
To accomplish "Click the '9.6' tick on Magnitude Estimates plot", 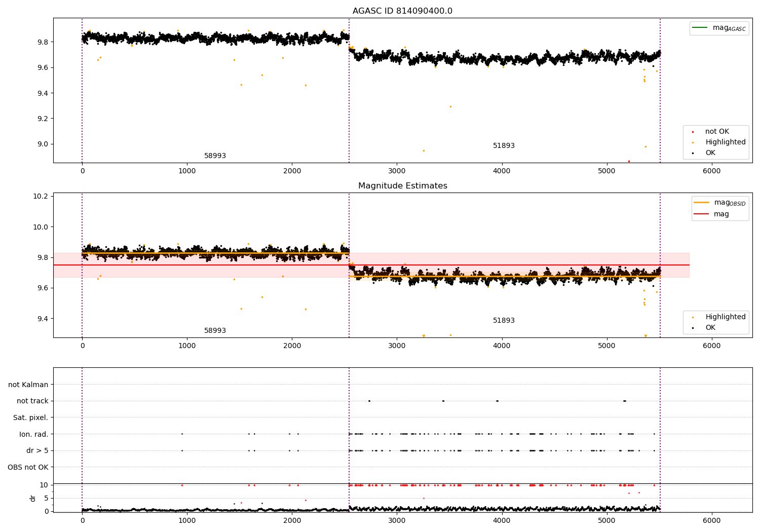I will tap(42, 288).
